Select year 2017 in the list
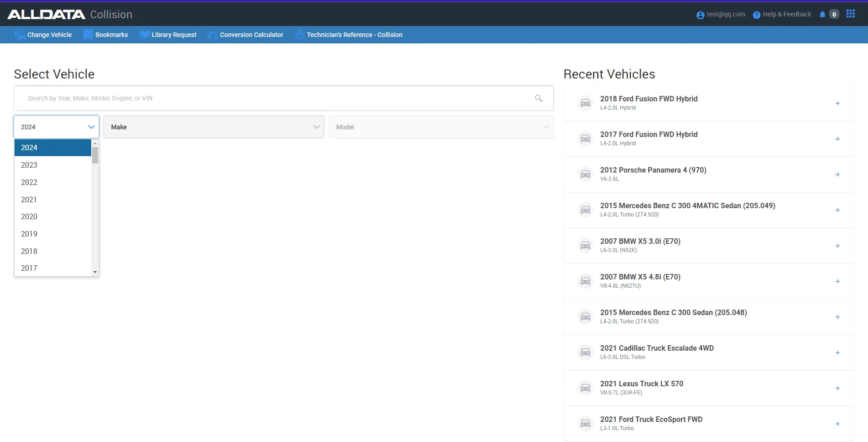This screenshot has height=442, width=868. pyautogui.click(x=53, y=268)
